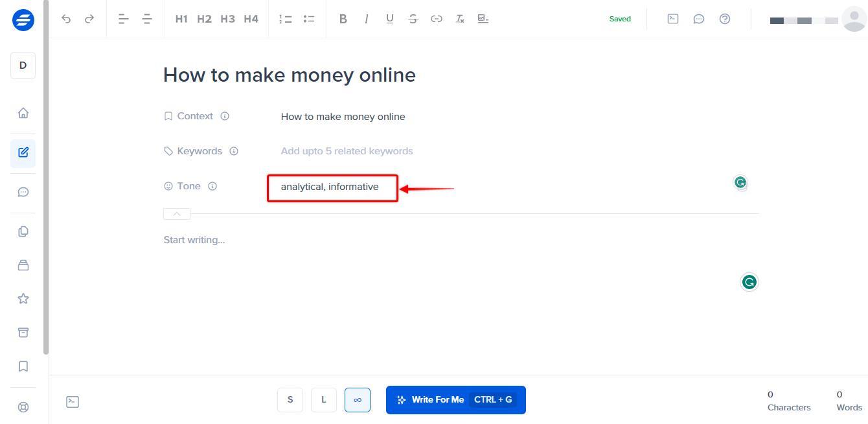
Task: Toggle bold formatting
Action: tap(343, 19)
